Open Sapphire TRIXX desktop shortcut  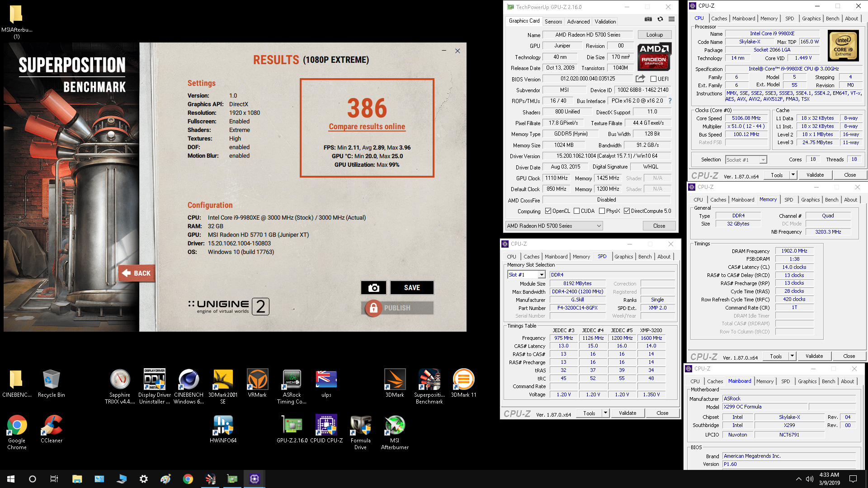tap(120, 387)
